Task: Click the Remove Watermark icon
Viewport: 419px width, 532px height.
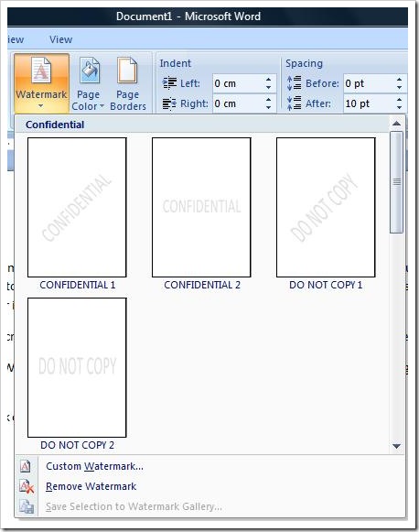Action: tap(27, 486)
